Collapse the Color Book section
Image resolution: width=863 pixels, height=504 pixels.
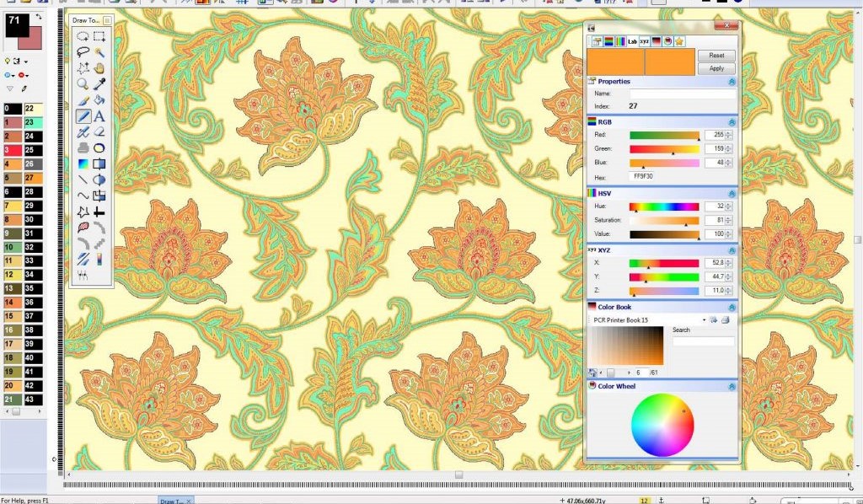[732, 307]
